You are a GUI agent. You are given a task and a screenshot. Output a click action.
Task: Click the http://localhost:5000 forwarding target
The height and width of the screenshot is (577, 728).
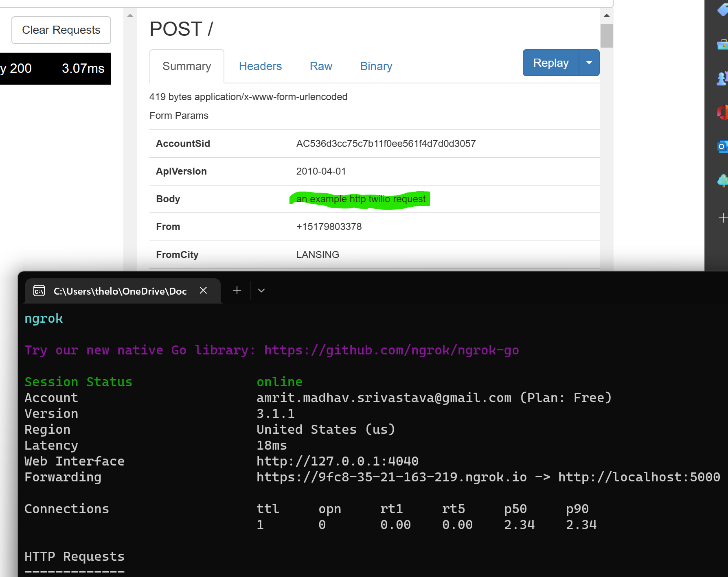[639, 477]
